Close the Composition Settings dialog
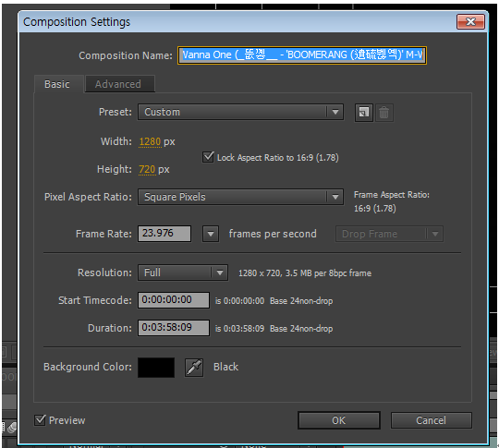 [470, 21]
